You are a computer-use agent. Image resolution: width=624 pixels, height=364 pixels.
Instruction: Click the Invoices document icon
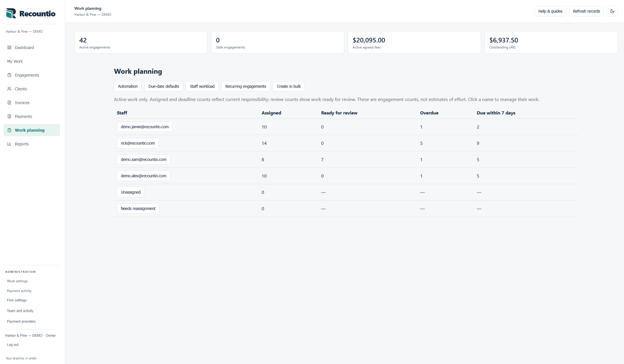point(9,103)
